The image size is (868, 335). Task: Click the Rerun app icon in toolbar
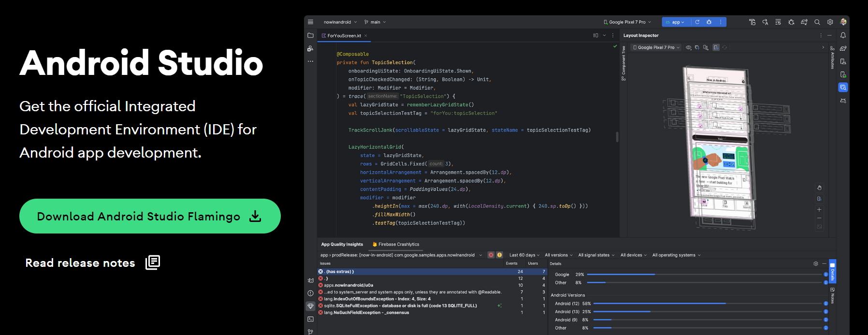pyautogui.click(x=697, y=22)
